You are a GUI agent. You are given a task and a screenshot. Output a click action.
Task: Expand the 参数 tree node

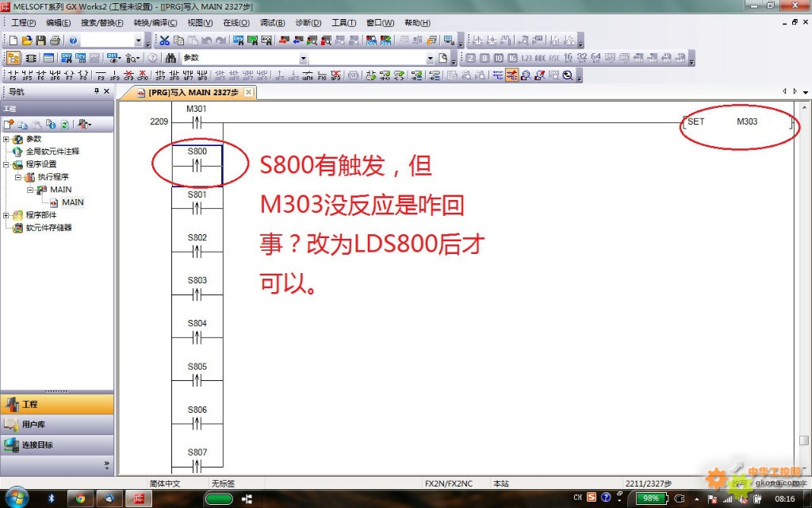click(7, 139)
